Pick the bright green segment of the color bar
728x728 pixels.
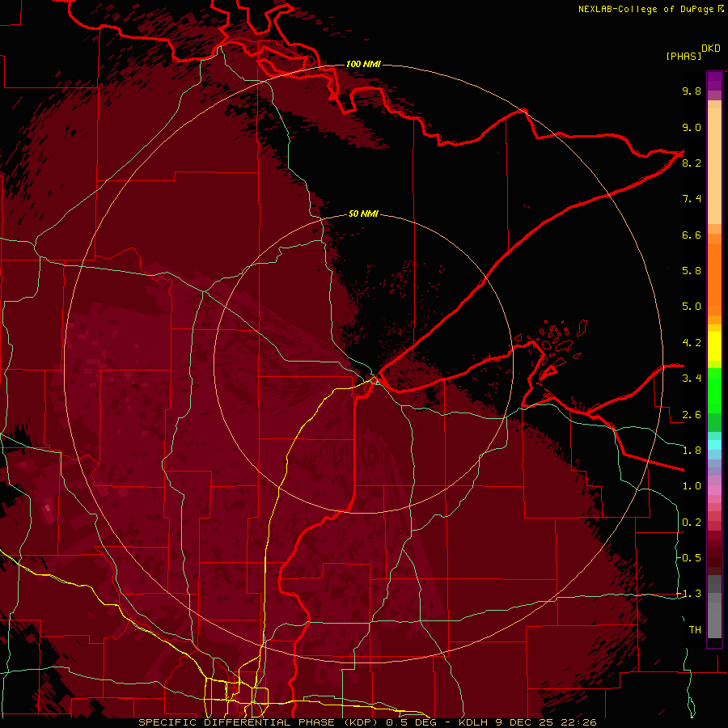(x=714, y=391)
